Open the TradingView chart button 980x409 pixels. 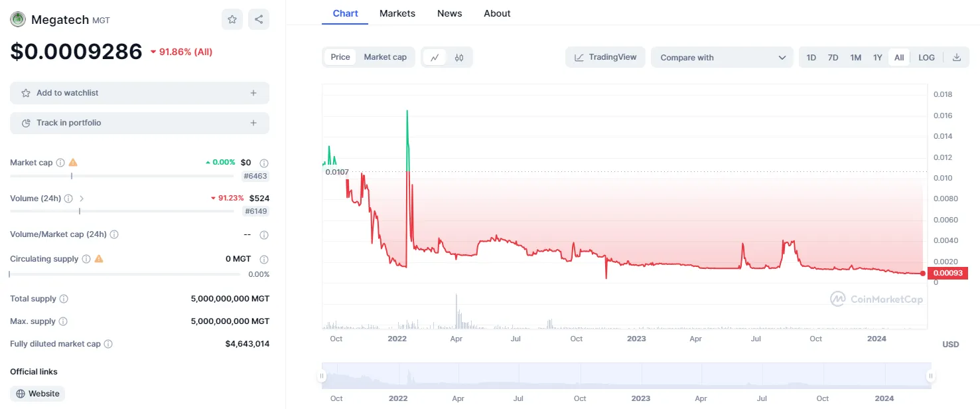[605, 57]
